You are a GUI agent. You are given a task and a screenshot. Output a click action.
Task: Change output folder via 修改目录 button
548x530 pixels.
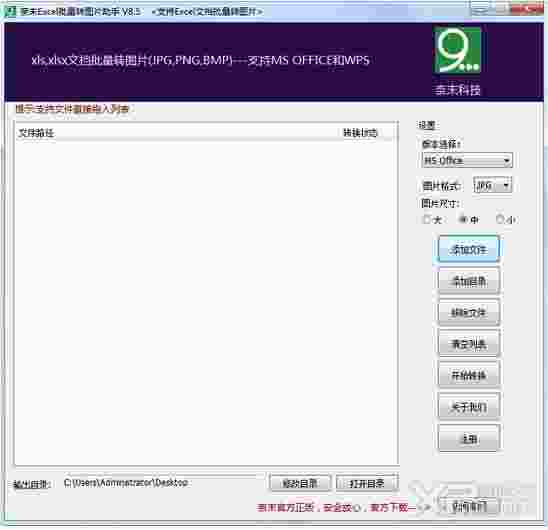coord(300,484)
